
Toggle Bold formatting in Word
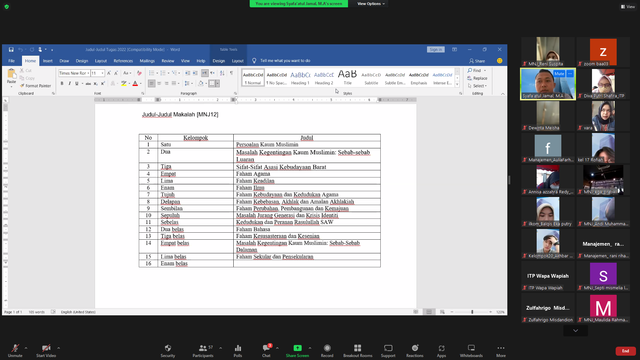coord(62,84)
